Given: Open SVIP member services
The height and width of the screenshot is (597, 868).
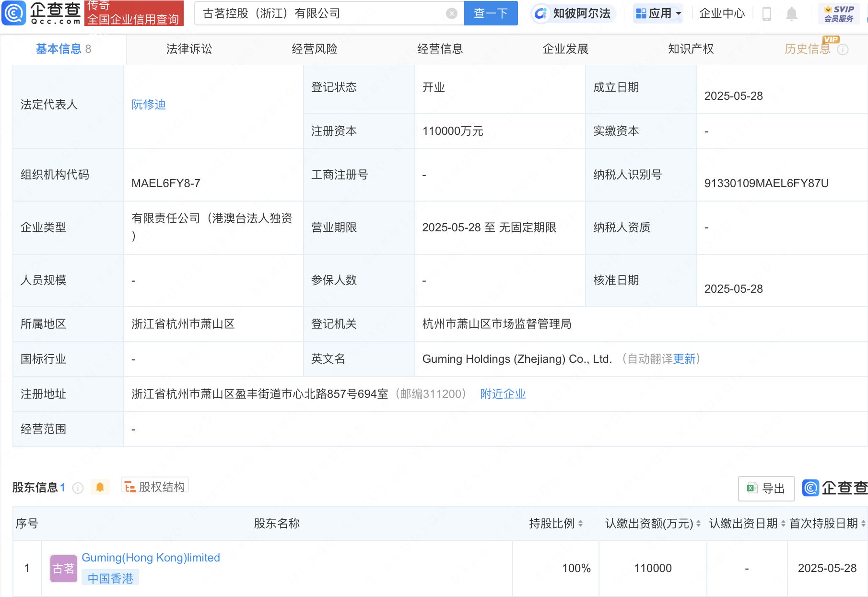Looking at the screenshot, I should click(x=839, y=13).
